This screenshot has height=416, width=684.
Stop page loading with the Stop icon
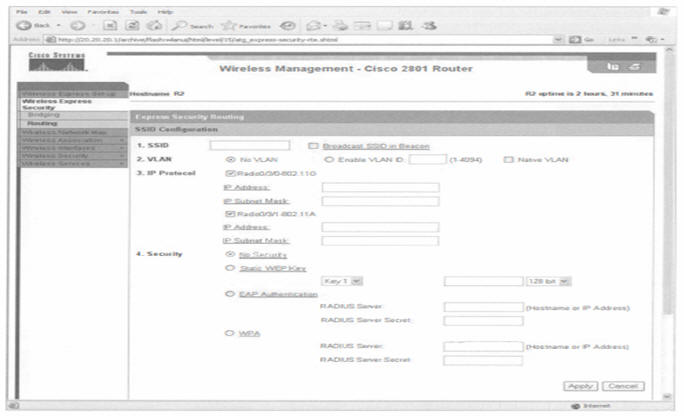(110, 26)
